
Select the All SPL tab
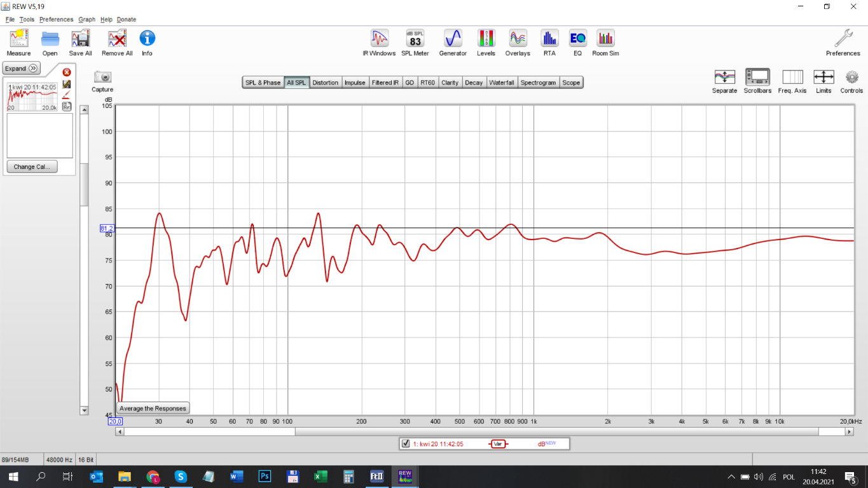[x=296, y=83]
